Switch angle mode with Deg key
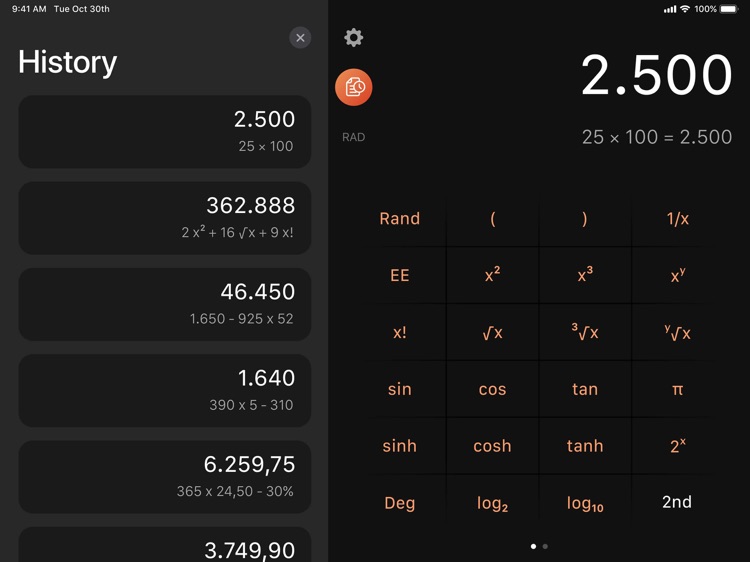Viewport: 750px width, 562px height. point(399,503)
